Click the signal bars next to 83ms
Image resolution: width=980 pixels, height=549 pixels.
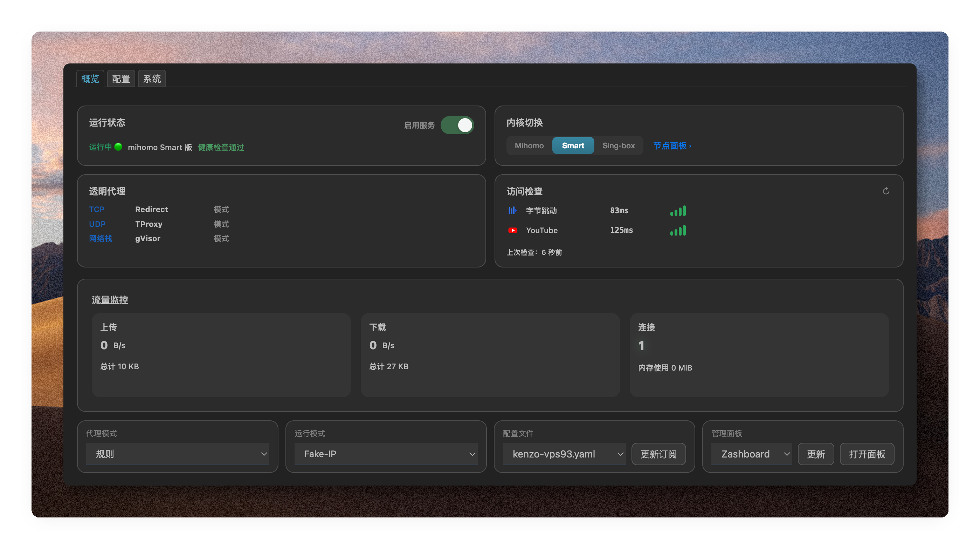click(678, 211)
